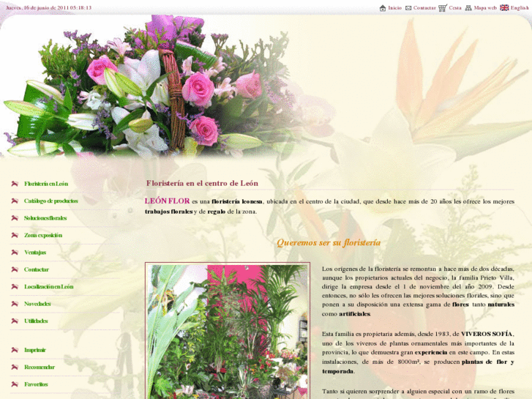Go to the Cesta shopping basket link
Viewport: 532px width, 399px height.
(455, 8)
